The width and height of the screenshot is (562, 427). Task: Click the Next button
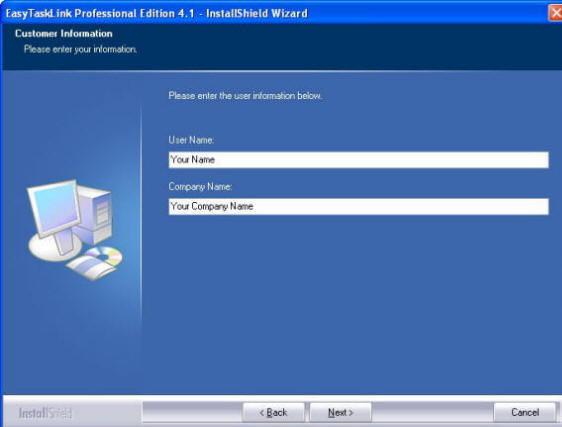(x=340, y=412)
